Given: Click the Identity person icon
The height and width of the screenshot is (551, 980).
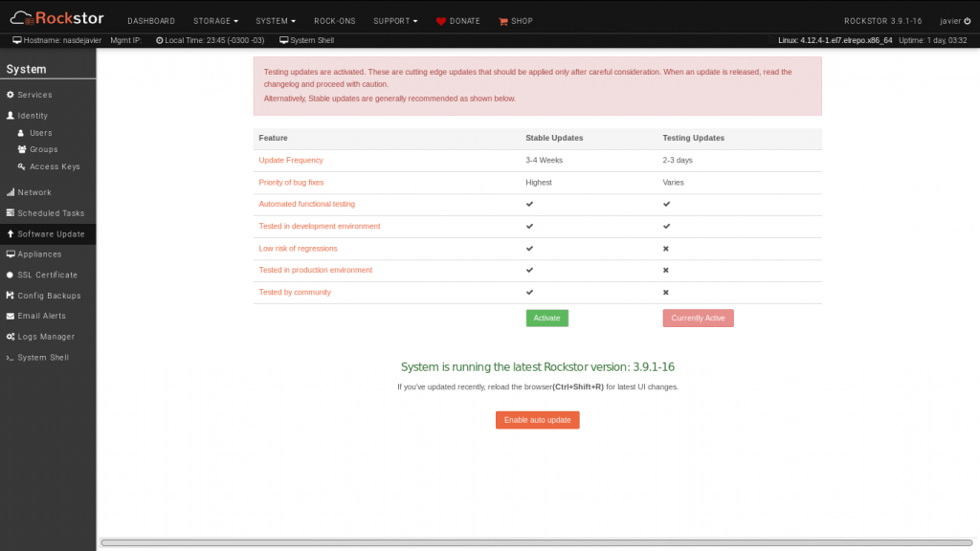Looking at the screenshot, I should pyautogui.click(x=10, y=116).
